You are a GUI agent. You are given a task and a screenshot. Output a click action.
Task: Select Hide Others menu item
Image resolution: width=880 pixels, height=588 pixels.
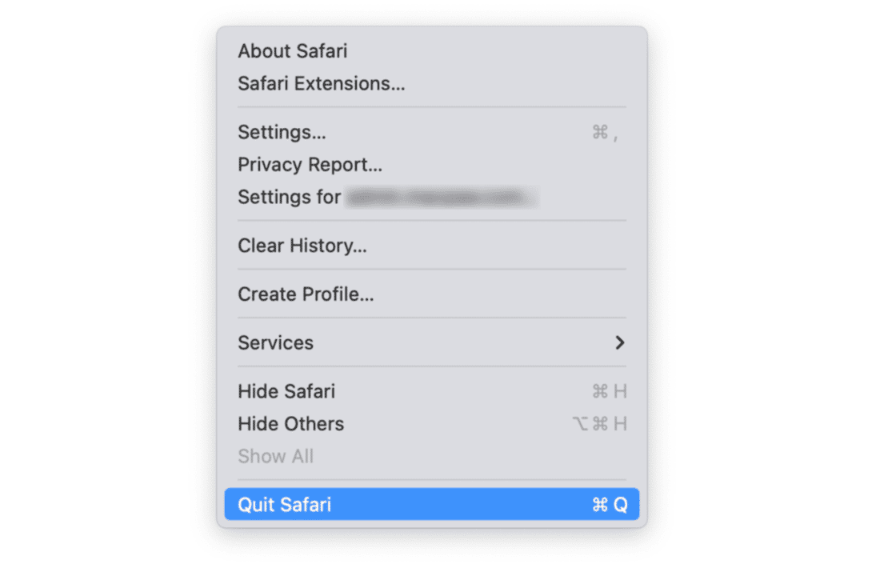click(x=290, y=424)
